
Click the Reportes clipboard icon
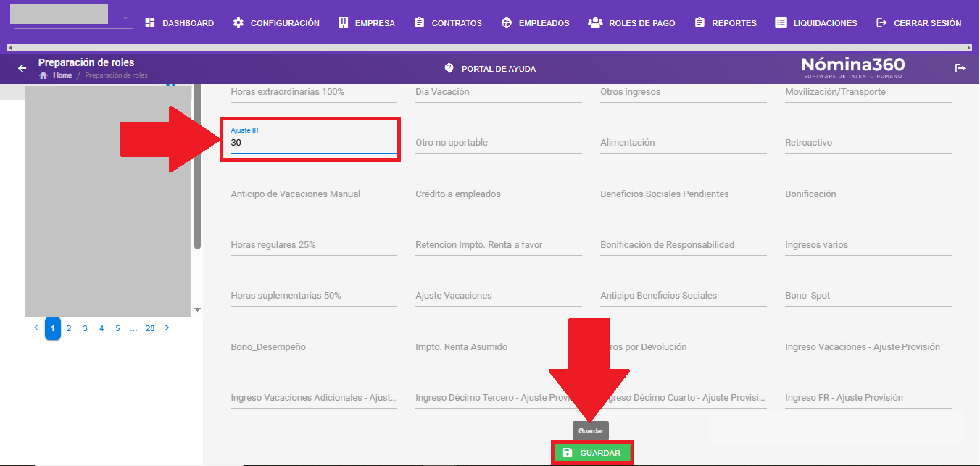pos(699,23)
